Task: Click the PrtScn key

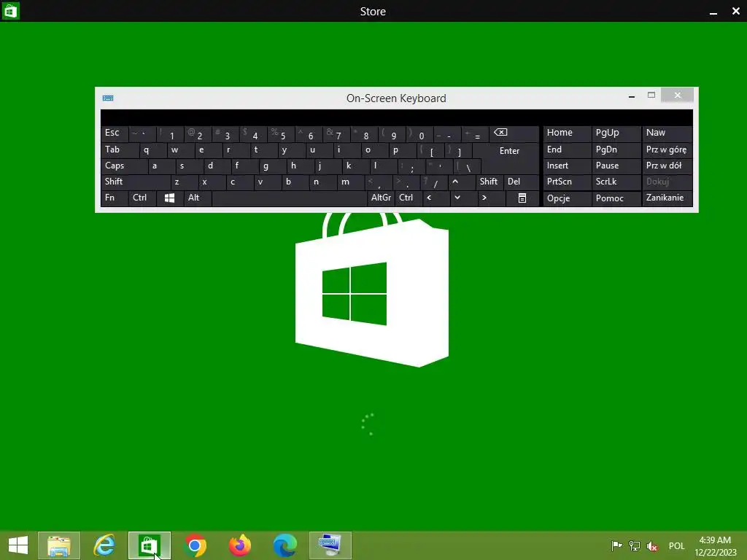Action: pos(567,182)
